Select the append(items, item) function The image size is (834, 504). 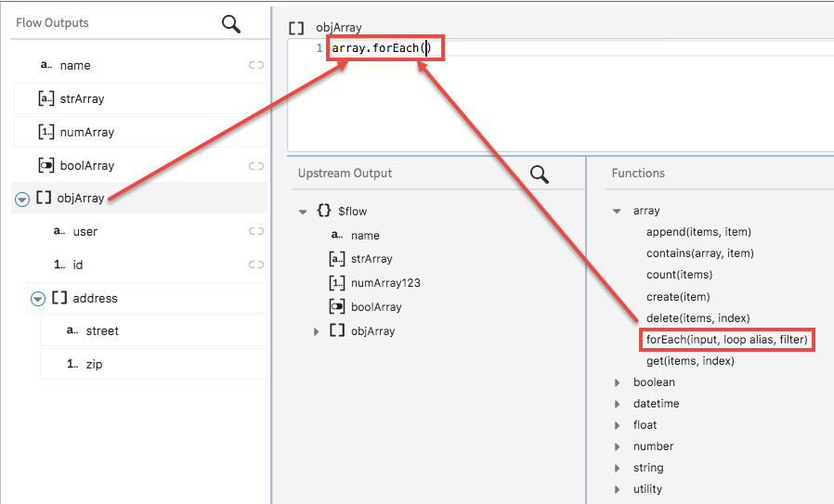pos(698,232)
